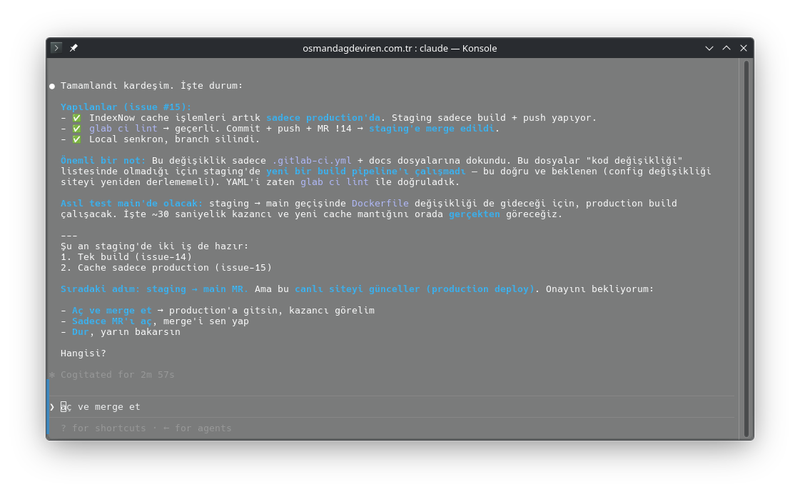Click the green checkmark beside 'glab ci lint'
Image resolution: width=800 pixels, height=495 pixels.
point(77,128)
